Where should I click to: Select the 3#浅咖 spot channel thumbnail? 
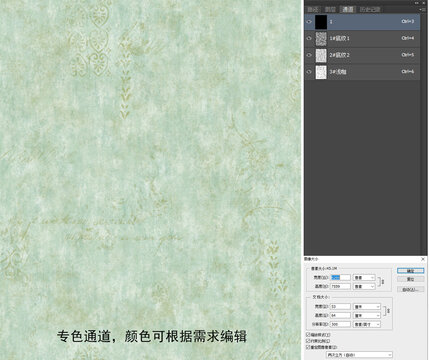(321, 72)
